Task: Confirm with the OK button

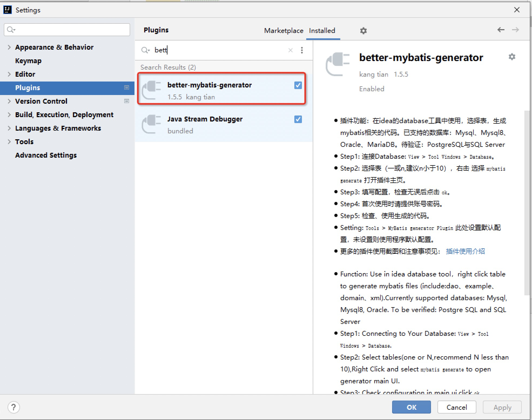Action: 411,407
